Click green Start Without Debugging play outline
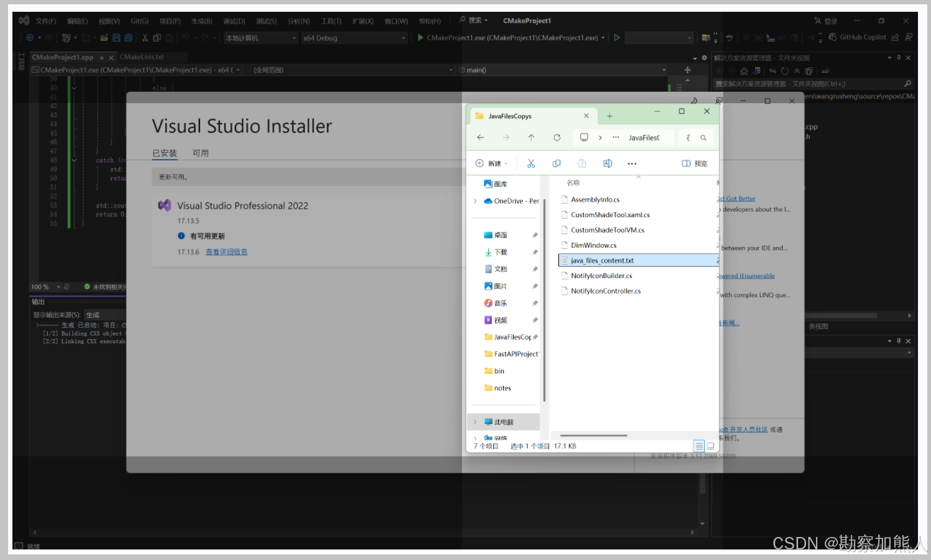 (617, 38)
